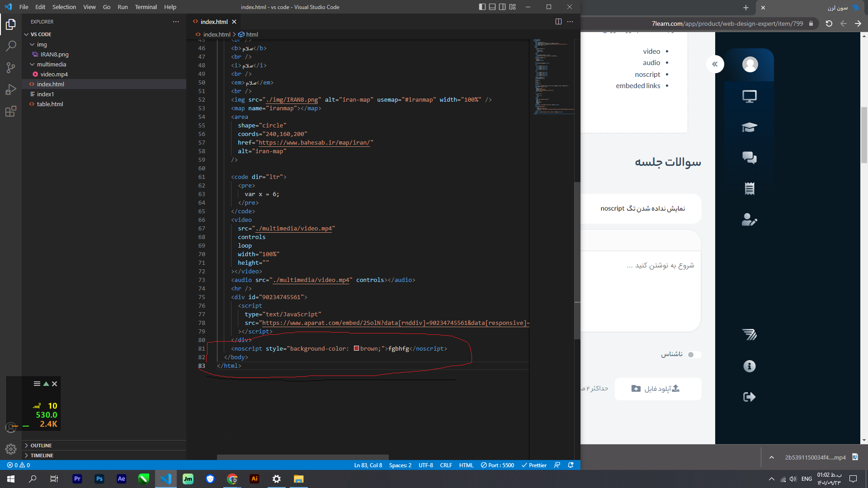The width and height of the screenshot is (868, 488).
Task: Click the brown color swatch on line 81
Action: coord(356,348)
